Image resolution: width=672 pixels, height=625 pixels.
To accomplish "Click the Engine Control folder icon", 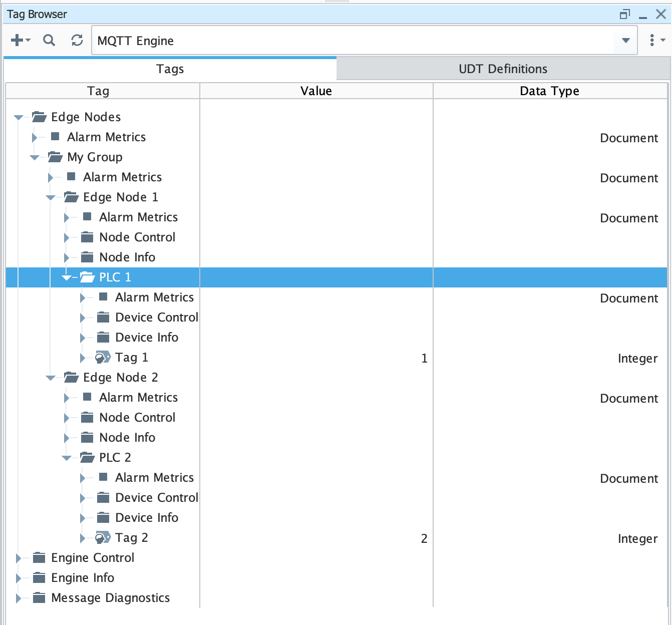I will [x=39, y=558].
